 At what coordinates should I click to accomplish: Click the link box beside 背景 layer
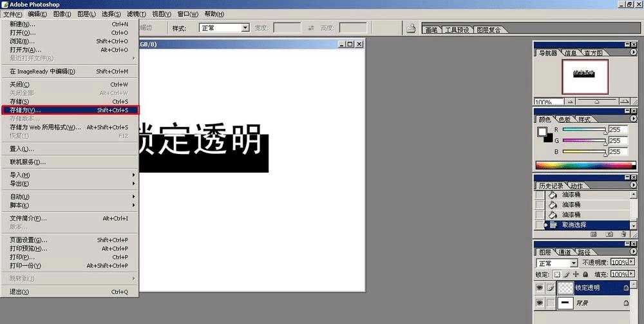551,303
